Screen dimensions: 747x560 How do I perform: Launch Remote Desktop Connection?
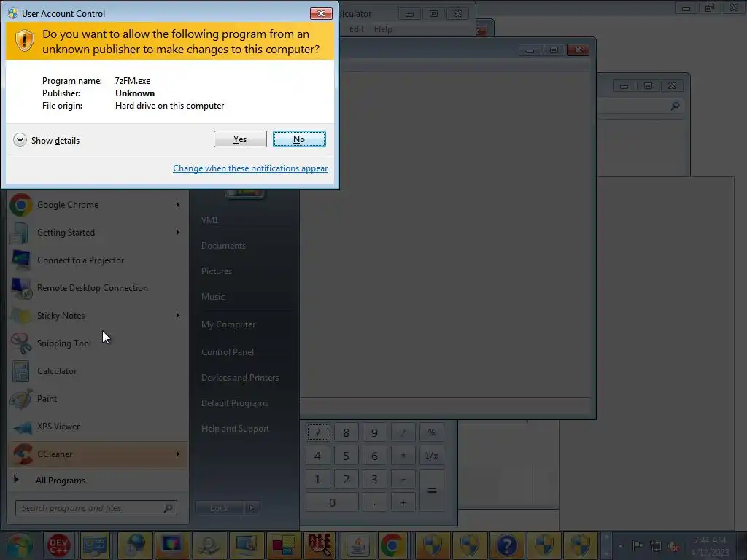(98, 287)
